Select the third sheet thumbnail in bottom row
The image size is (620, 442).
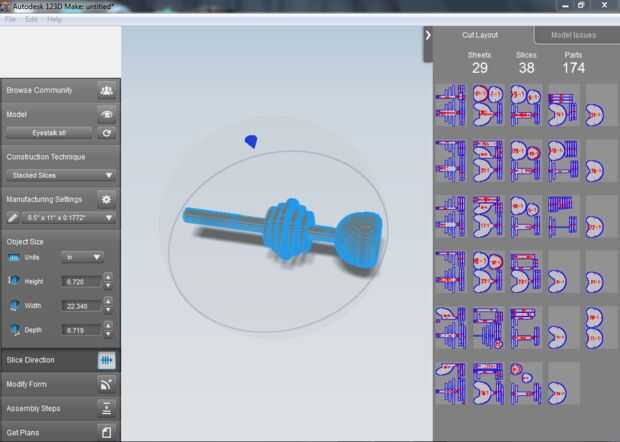coord(525,383)
